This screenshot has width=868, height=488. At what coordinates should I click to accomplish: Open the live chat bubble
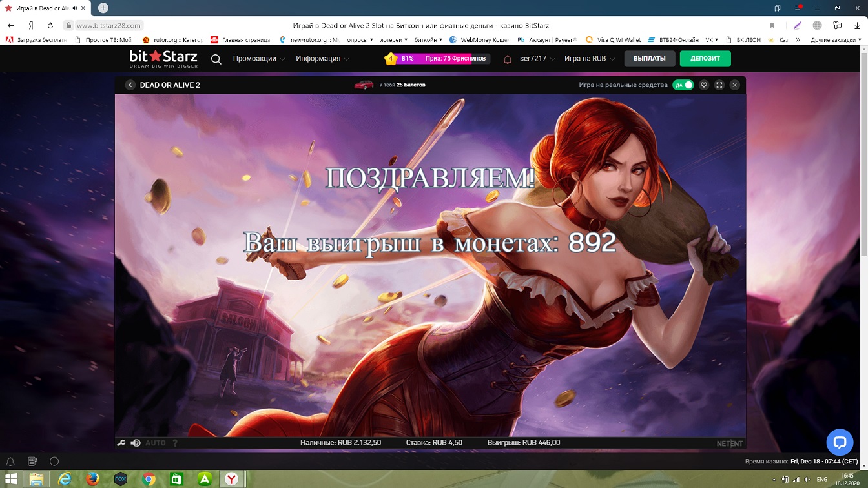840,442
